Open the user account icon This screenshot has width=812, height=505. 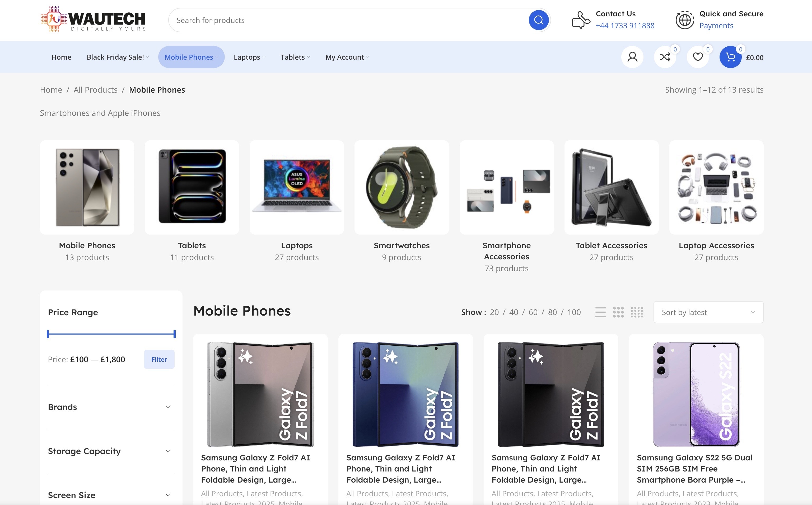632,57
